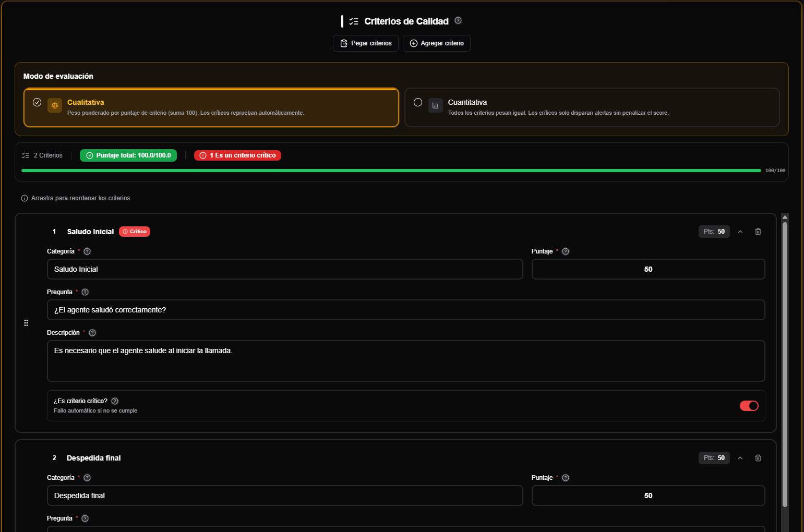804x532 pixels.
Task: Click Descripción help icon in Saludo Inicial
Action: 92,333
